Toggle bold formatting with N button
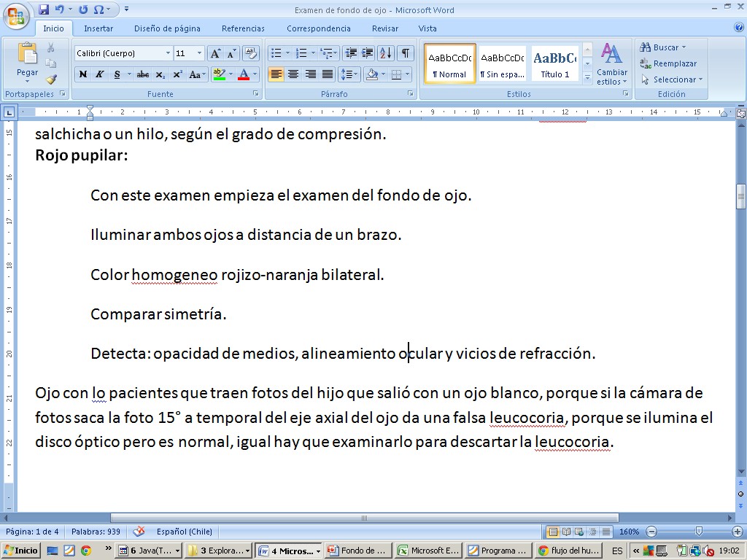747x560 pixels. [82, 74]
